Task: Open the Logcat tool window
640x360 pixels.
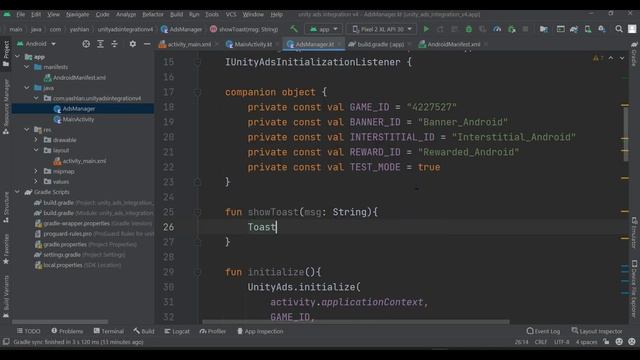Action: tap(177, 331)
